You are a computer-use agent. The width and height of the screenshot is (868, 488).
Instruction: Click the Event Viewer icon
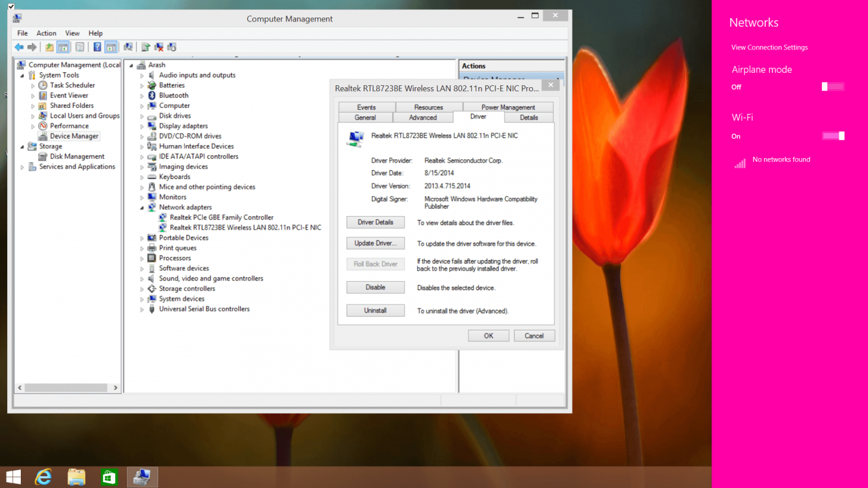pyautogui.click(x=43, y=96)
